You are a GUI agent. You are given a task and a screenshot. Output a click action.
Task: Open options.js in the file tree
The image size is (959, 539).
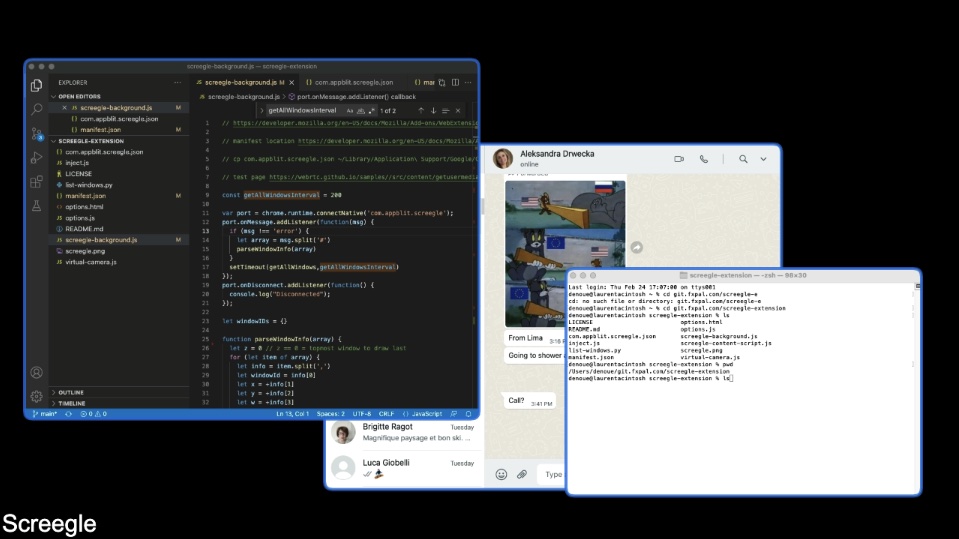[x=80, y=218]
